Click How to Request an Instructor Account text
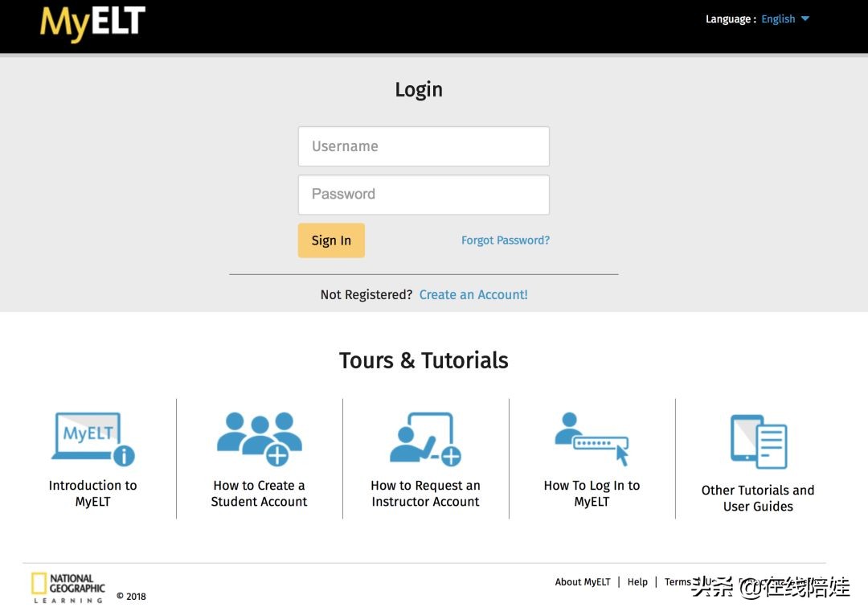Image resolution: width=868 pixels, height=616 pixels. click(x=425, y=493)
